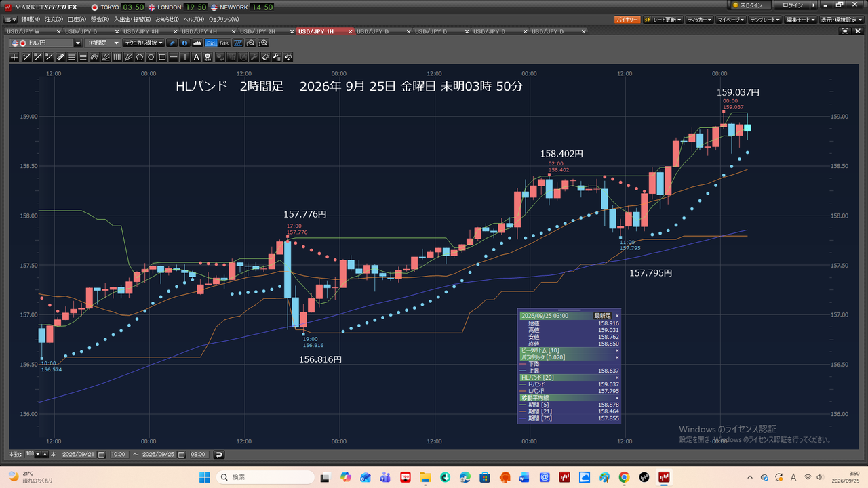Open the テンプレート dropdown
868x488 pixels.
coord(766,20)
